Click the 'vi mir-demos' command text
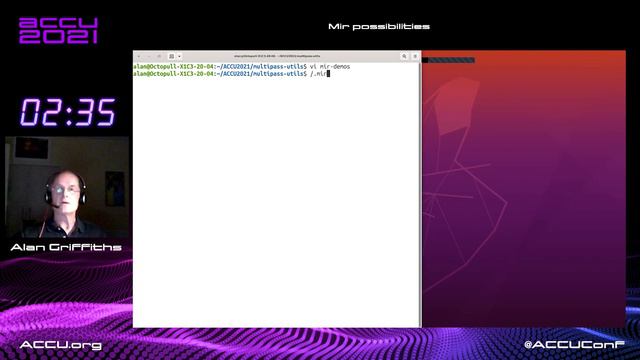This screenshot has height=360, width=640. [330, 67]
